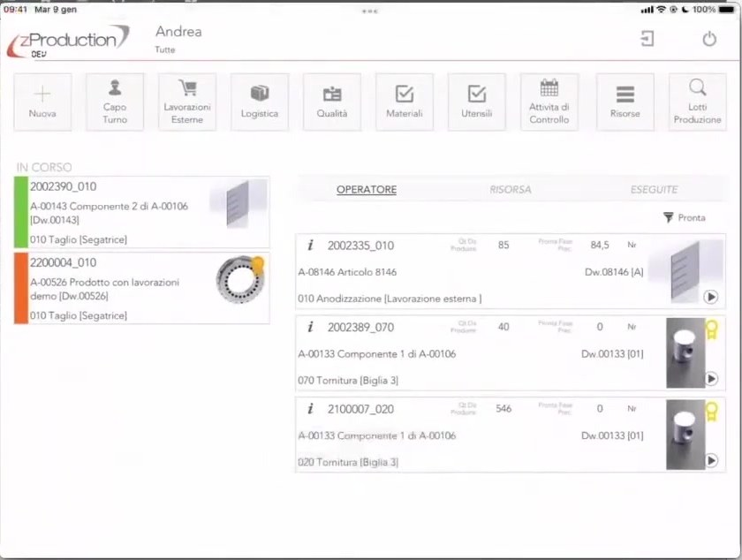
Task: Open the Materiali checkmark tile
Action: (x=405, y=102)
